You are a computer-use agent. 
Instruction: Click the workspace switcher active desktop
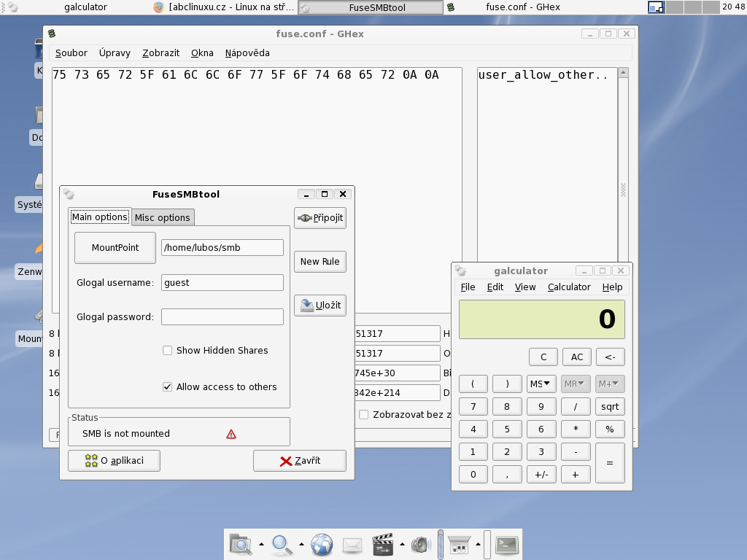point(656,7)
